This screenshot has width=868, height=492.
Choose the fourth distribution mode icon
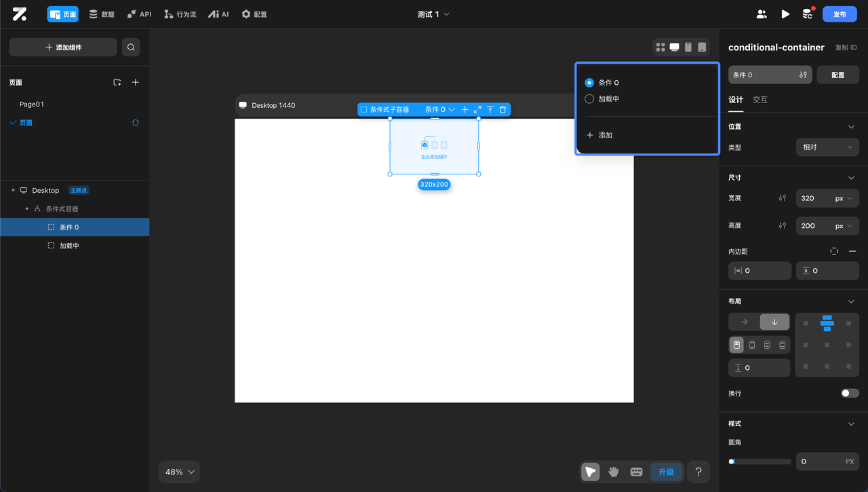(783, 345)
